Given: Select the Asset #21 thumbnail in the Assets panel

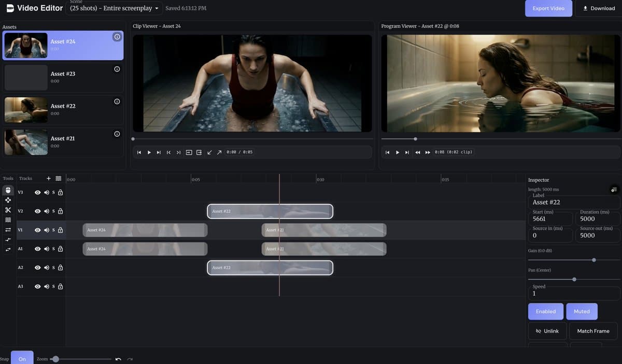Looking at the screenshot, I should [x=25, y=142].
